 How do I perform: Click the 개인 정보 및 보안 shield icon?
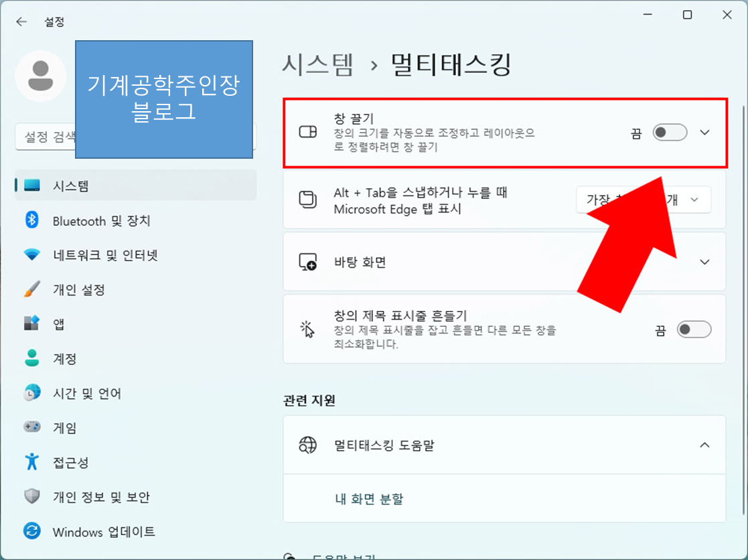32,496
